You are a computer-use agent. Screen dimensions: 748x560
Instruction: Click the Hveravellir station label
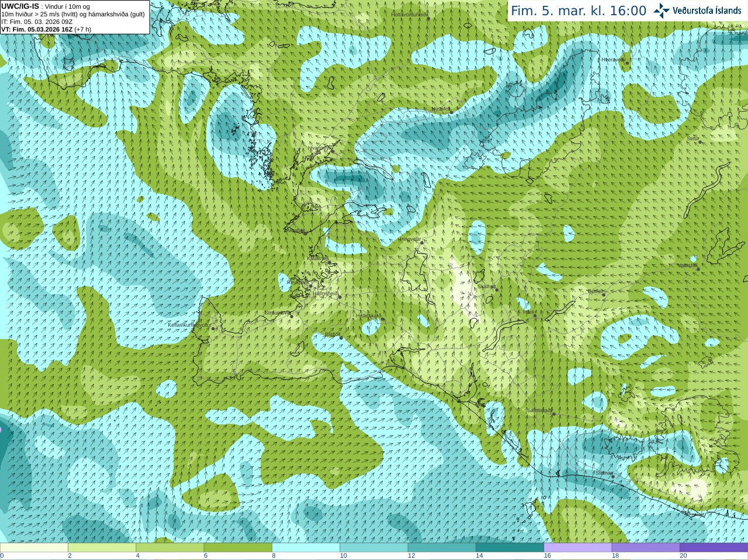614,60
